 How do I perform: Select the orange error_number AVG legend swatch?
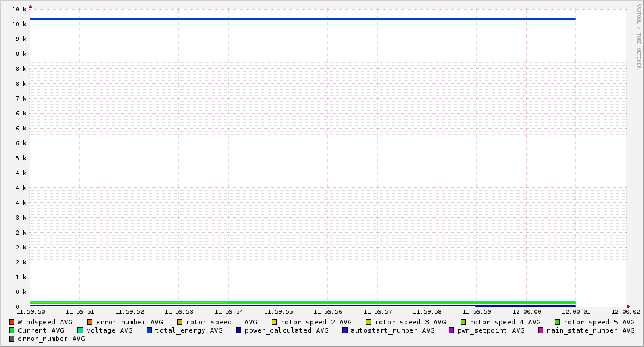coord(90,322)
